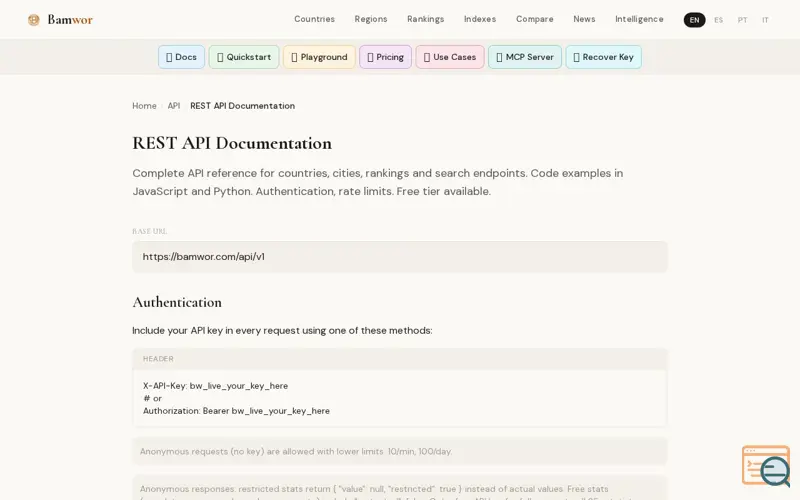Image resolution: width=800 pixels, height=500 pixels.
Task: Select the EN language option
Action: tap(694, 20)
